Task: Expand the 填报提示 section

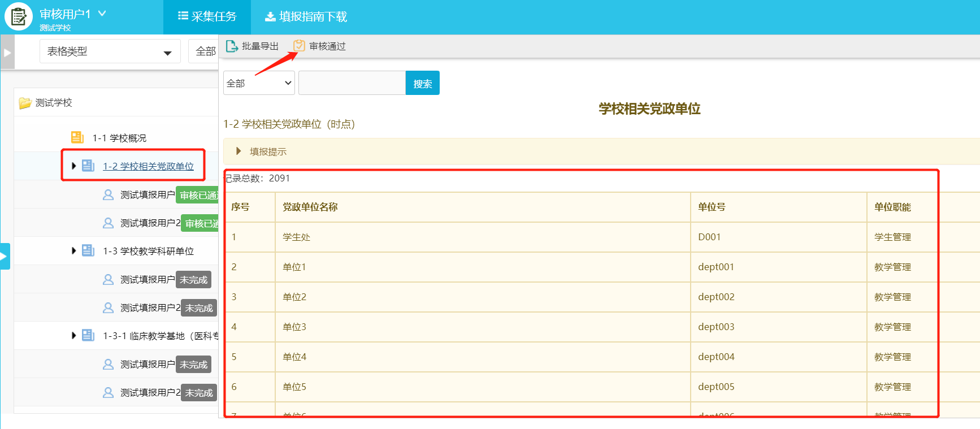Action: click(239, 151)
